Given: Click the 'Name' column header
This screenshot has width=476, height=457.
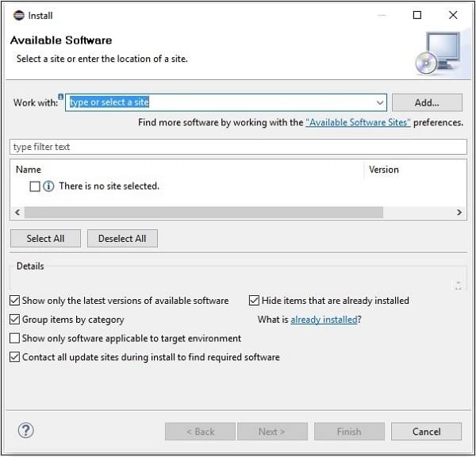Looking at the screenshot, I should tap(29, 170).
